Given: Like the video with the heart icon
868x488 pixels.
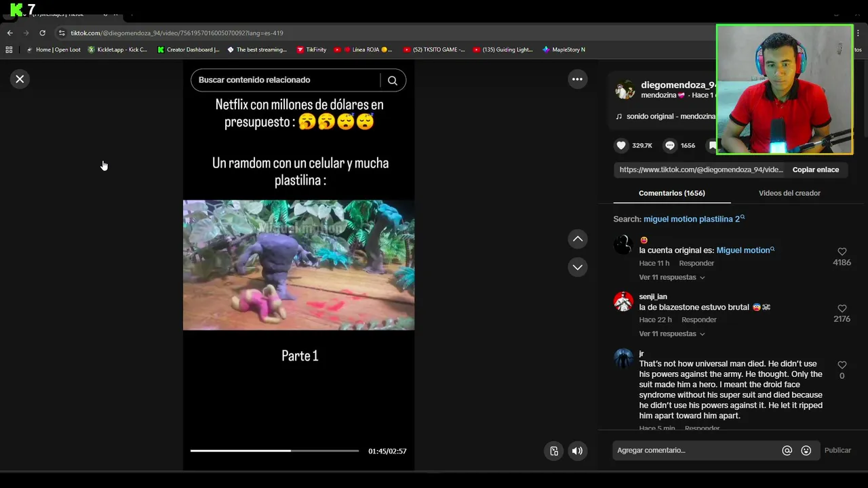Looking at the screenshot, I should tap(621, 145).
